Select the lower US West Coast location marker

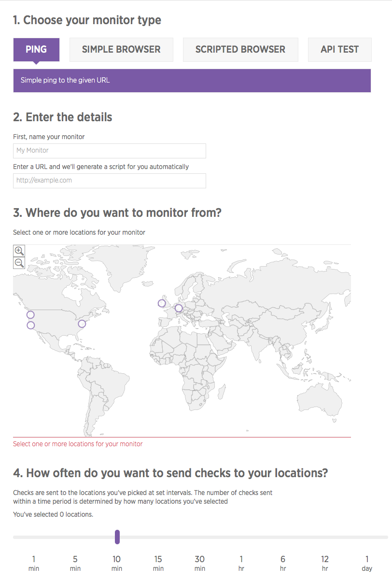pos(31,325)
